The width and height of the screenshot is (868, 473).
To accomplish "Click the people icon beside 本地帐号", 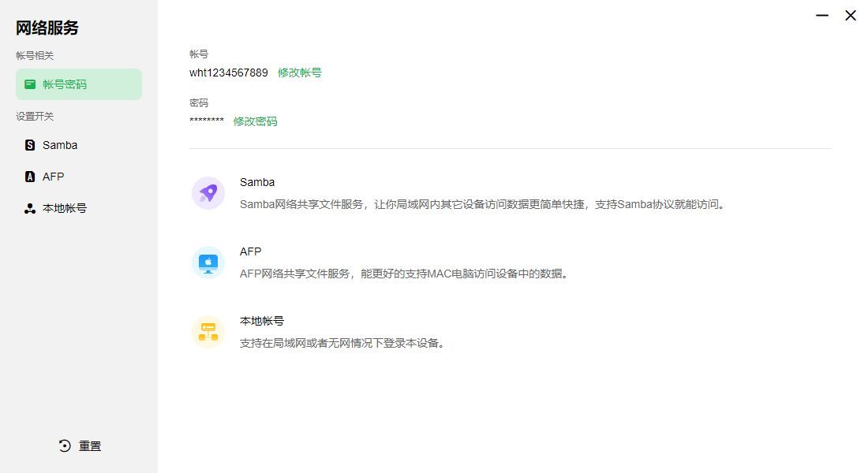I will (x=31, y=208).
